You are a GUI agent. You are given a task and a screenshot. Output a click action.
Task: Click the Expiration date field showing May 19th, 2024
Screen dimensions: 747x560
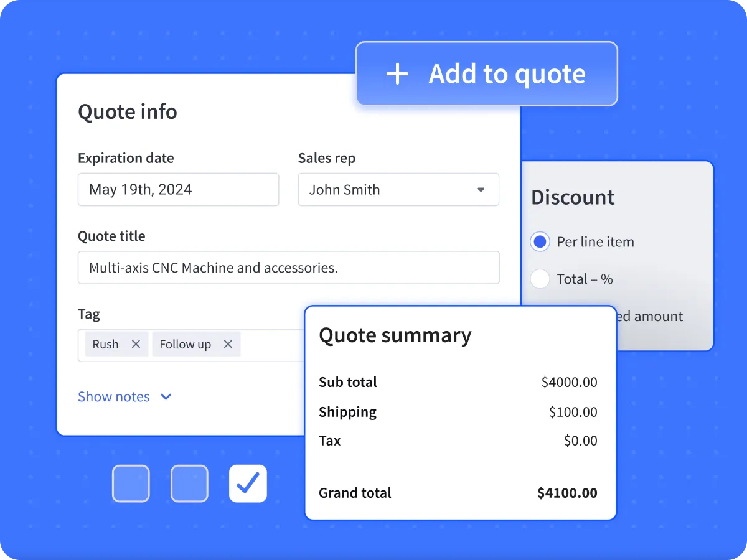coord(178,190)
